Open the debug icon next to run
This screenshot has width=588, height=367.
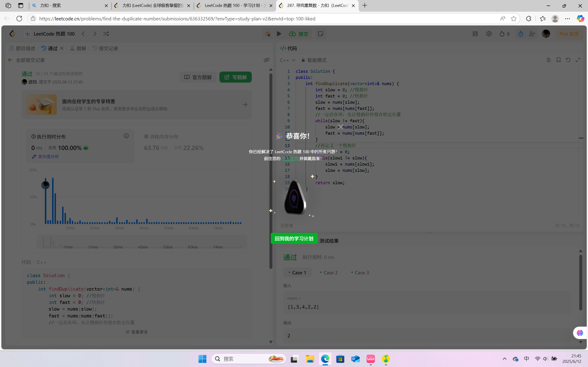(268, 34)
